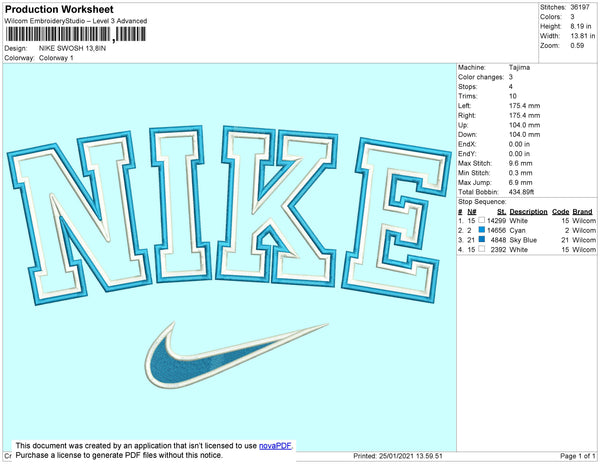Click the Zoom value 0.59
600x464 pixels.
click(577, 46)
